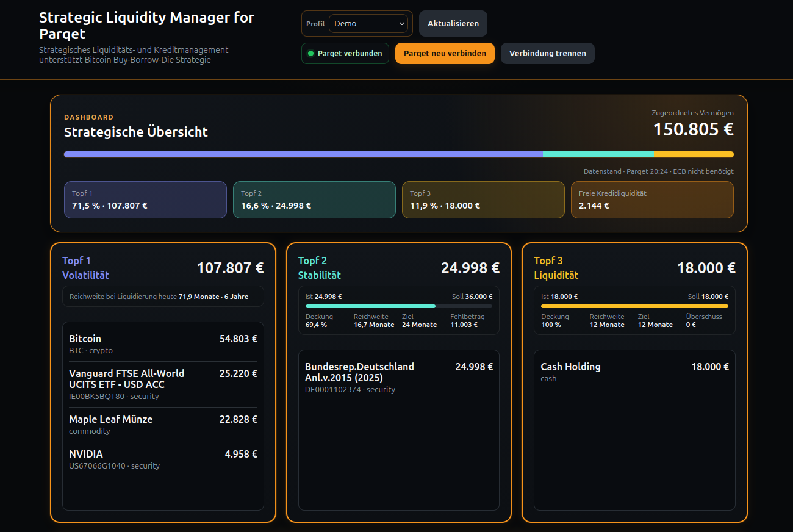Viewport: 793px width, 532px height.
Task: Click the Maple Leaf Münze row
Action: pyautogui.click(x=163, y=425)
